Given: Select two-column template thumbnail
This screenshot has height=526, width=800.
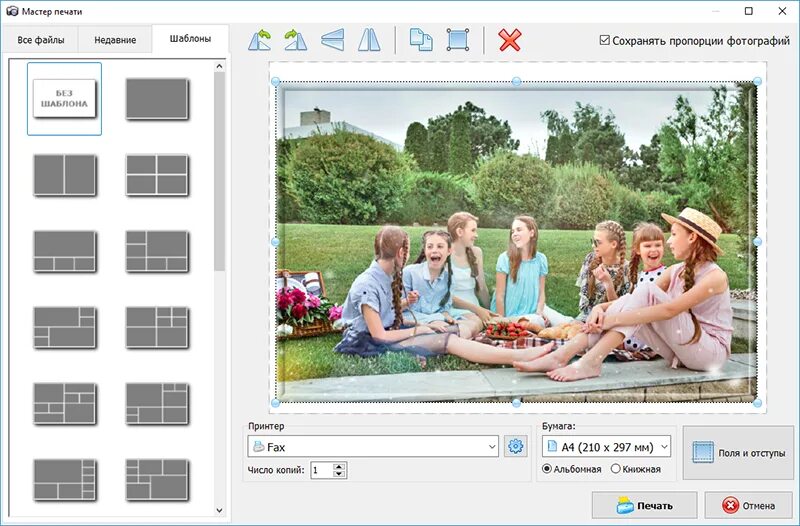Looking at the screenshot, I should 64,175.
